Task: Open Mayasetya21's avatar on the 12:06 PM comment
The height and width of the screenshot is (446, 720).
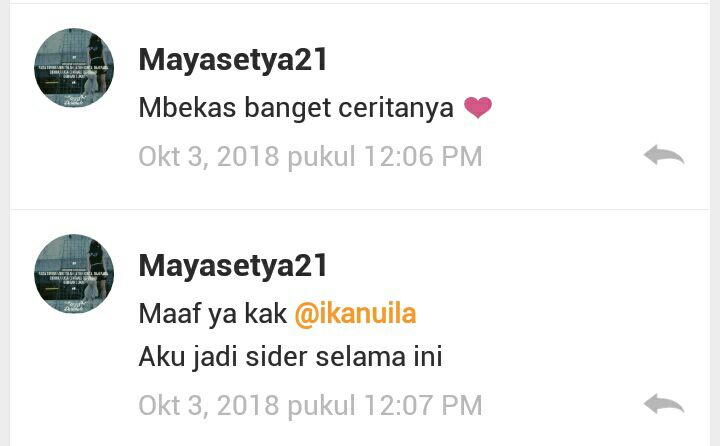Action: pos(74,68)
